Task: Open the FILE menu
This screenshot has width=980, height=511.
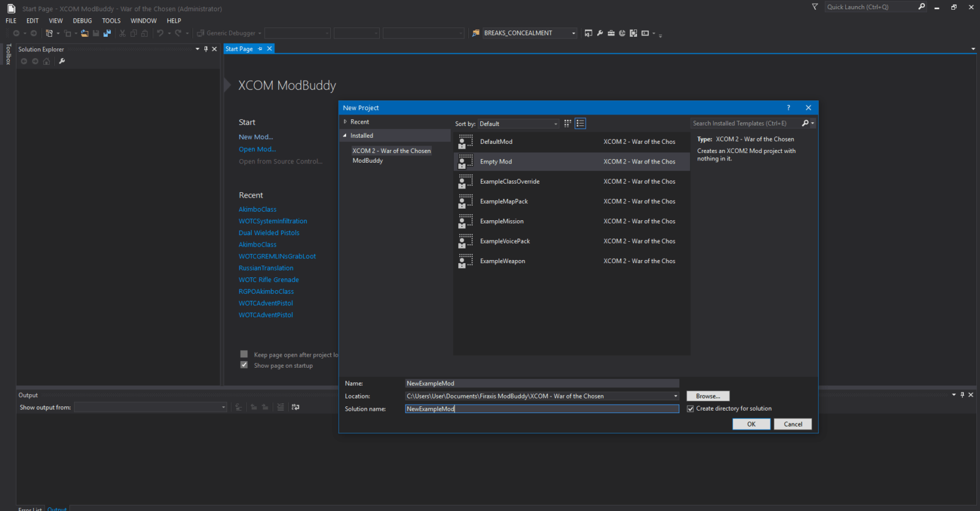Action: [x=11, y=21]
